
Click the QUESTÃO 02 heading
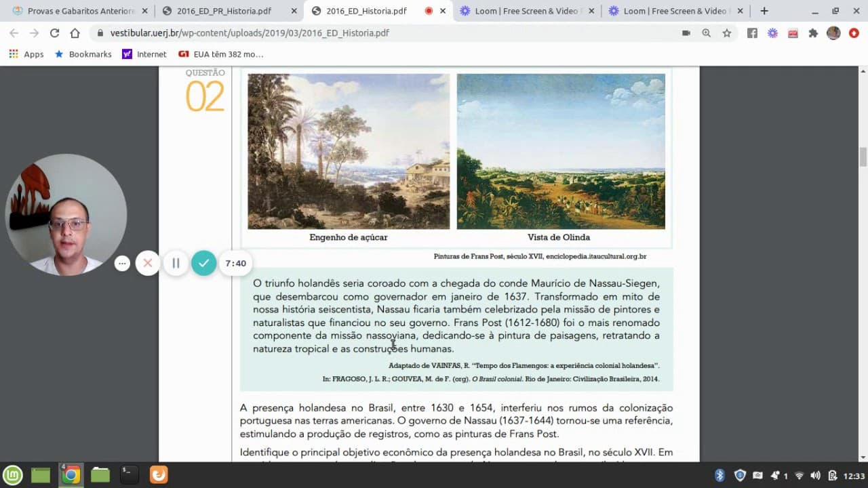pos(205,91)
